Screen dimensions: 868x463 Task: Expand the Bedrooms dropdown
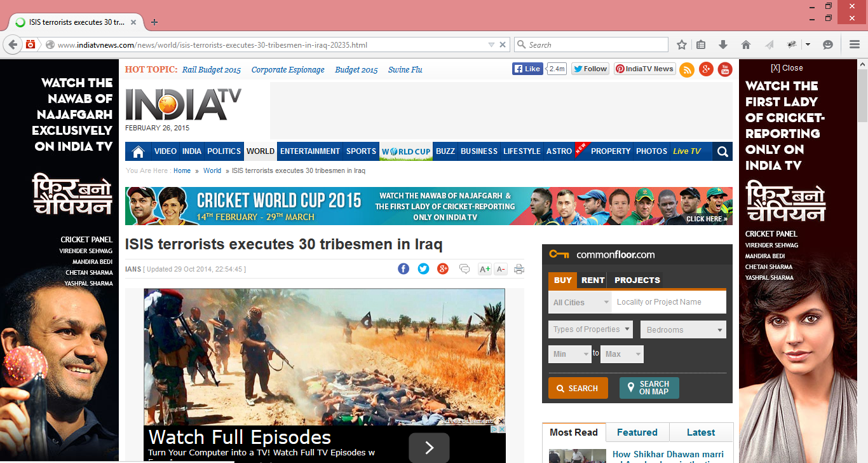click(x=683, y=329)
